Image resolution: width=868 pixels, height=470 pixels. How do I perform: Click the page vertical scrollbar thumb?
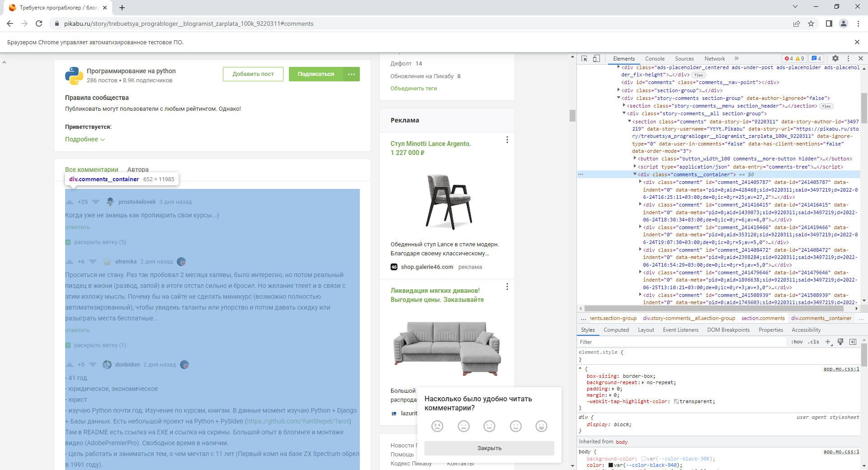click(x=572, y=116)
